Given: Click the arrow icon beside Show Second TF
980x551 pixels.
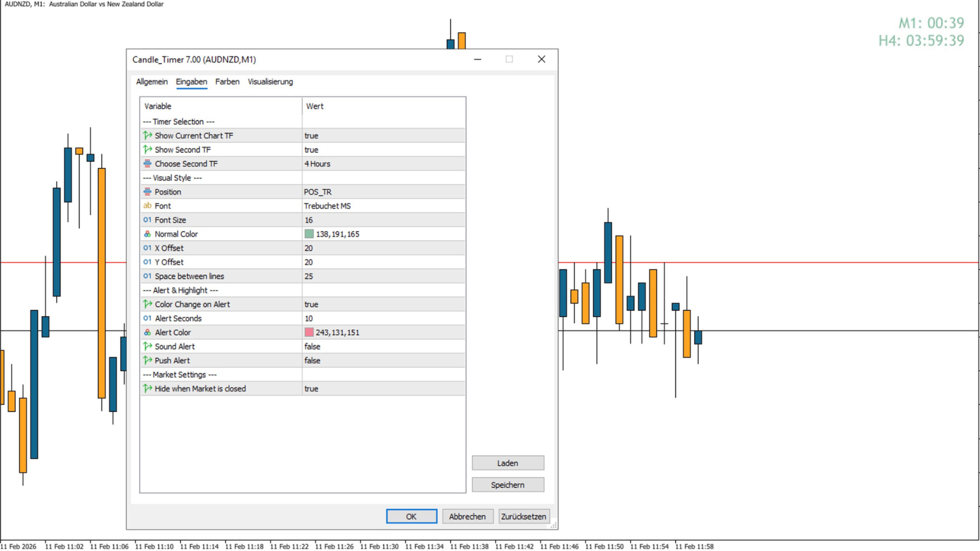Looking at the screenshot, I should (x=148, y=149).
